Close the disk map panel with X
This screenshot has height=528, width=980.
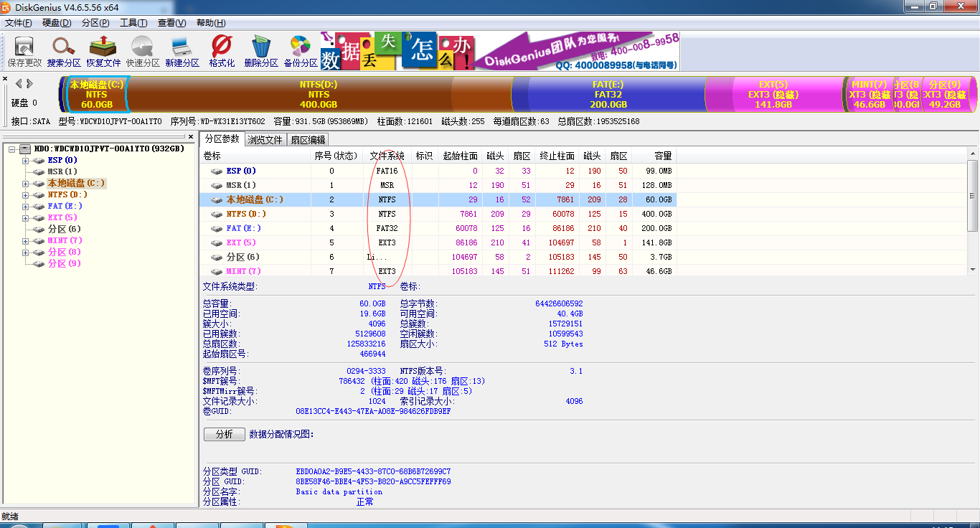[5, 79]
